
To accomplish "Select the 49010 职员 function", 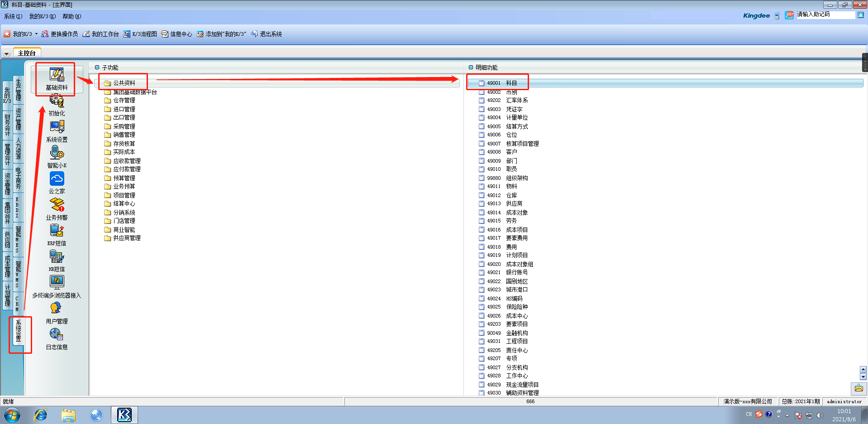I will click(498, 169).
